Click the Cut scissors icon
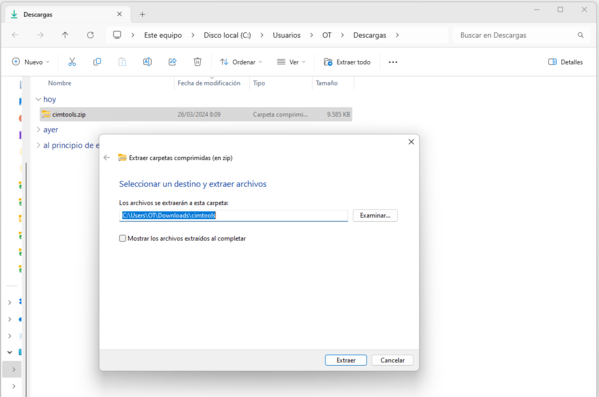599x397 pixels. pyautogui.click(x=72, y=62)
